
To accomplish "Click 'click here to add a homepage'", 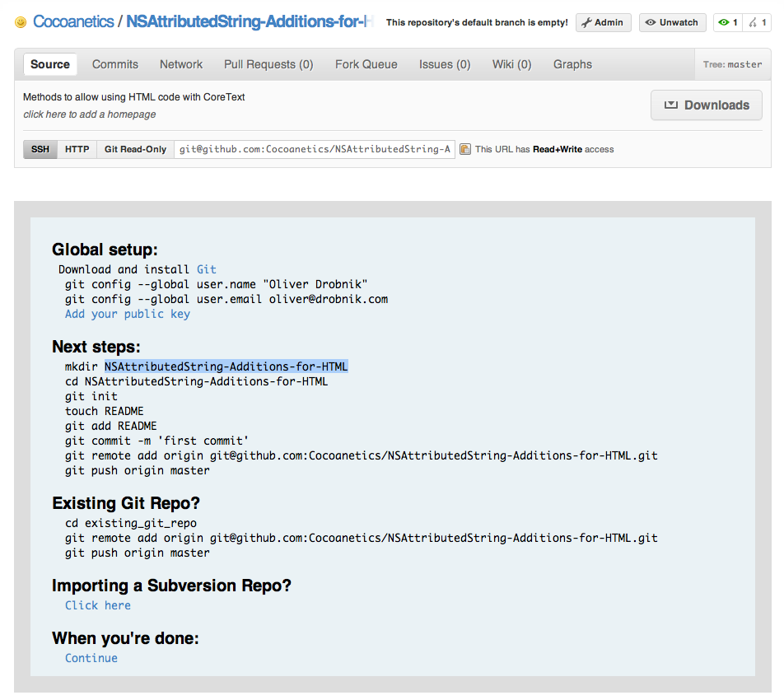I will (x=90, y=114).
